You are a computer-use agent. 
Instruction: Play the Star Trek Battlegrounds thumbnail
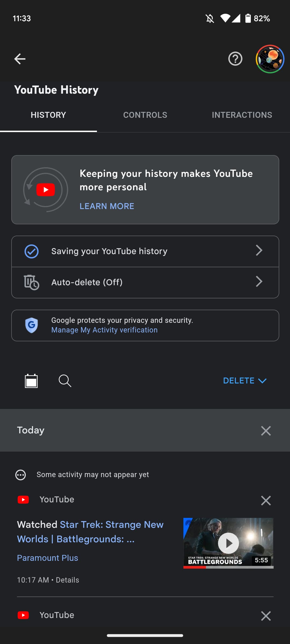click(x=228, y=543)
